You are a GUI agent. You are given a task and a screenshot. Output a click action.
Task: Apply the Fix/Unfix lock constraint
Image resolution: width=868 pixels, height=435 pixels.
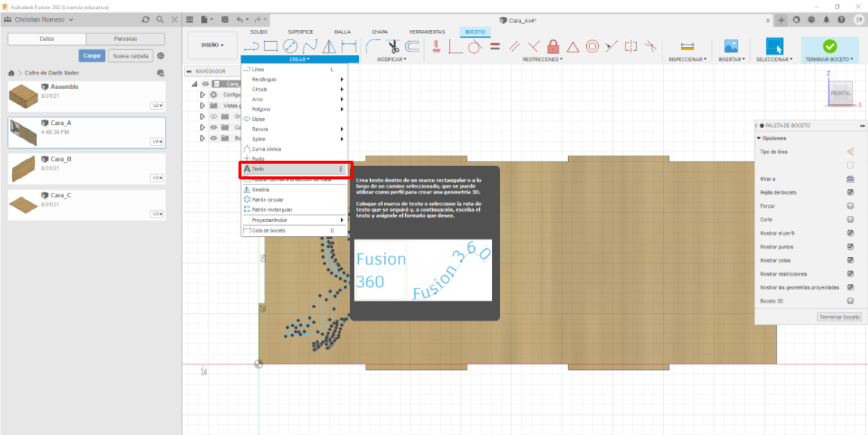pyautogui.click(x=552, y=46)
